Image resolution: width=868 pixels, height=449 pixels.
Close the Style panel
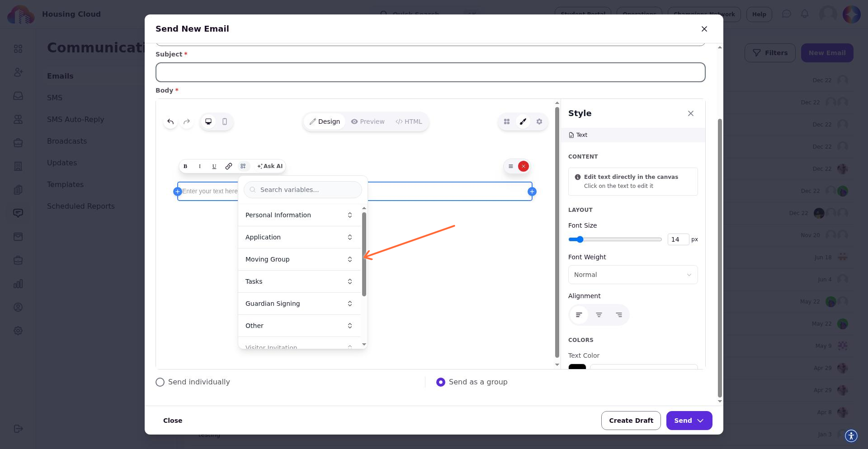(x=691, y=113)
